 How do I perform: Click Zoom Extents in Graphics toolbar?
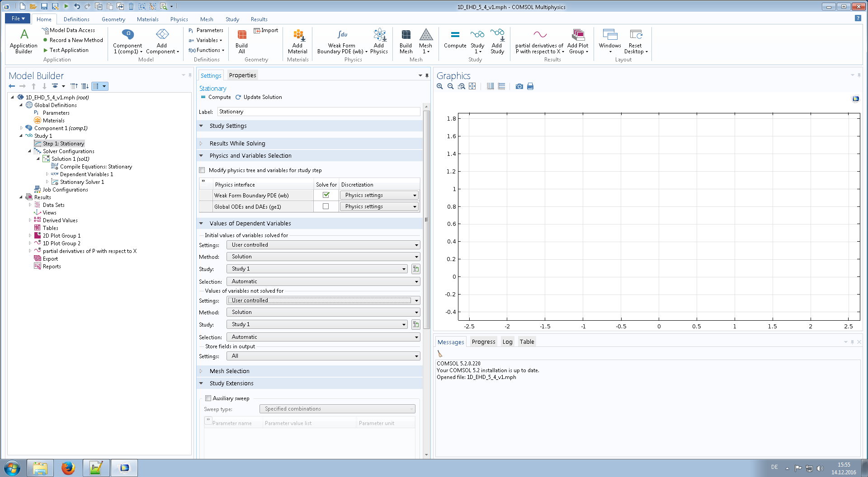point(472,86)
